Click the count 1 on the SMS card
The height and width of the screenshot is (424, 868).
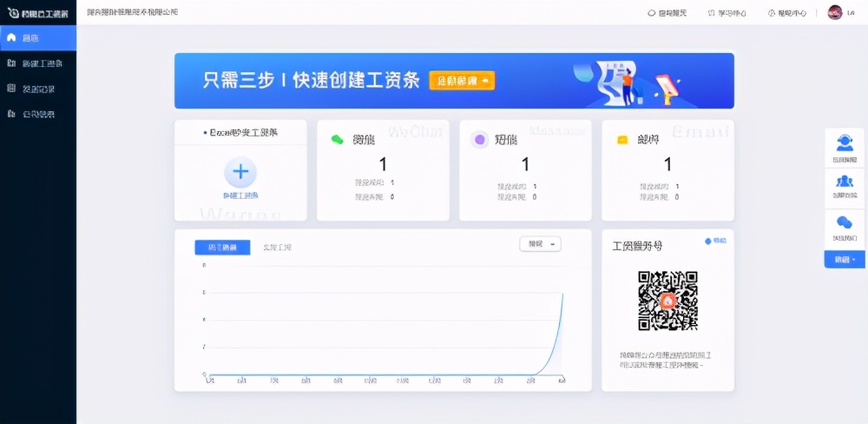point(525,164)
